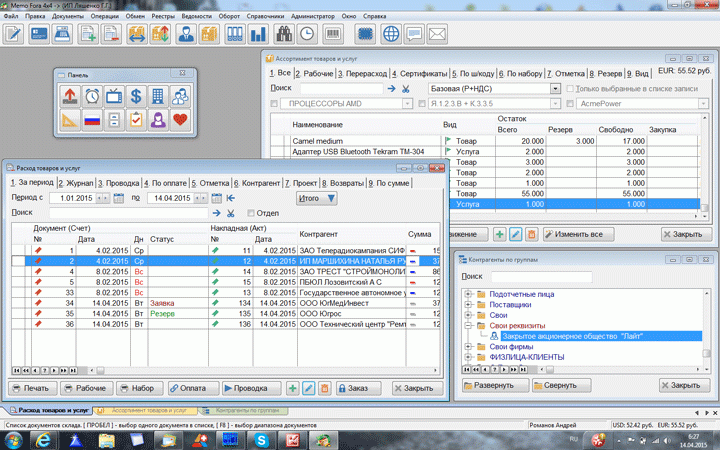Viewport: 720px width, 450px height.
Task: Toggle row selection box of document №2
Action: (18, 261)
